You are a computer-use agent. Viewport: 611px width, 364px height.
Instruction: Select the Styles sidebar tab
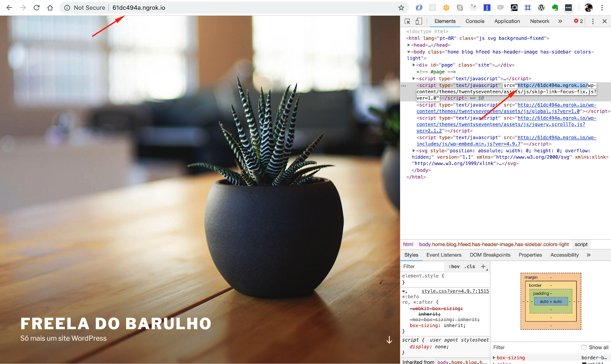point(411,255)
